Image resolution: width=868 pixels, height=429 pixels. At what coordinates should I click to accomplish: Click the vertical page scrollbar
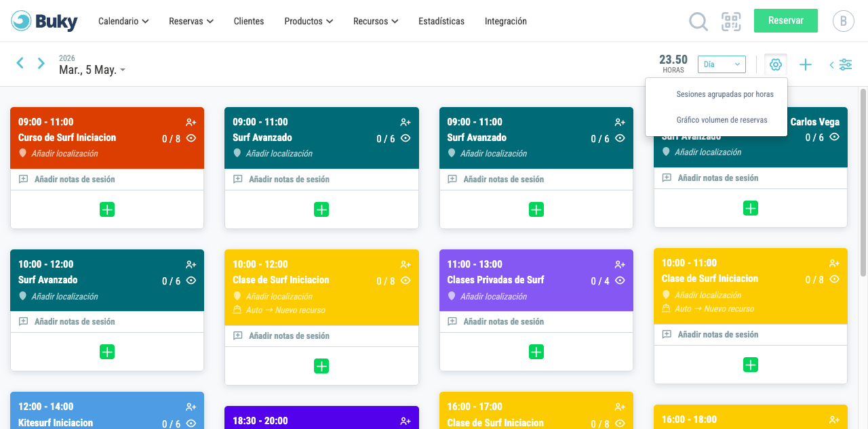863,183
